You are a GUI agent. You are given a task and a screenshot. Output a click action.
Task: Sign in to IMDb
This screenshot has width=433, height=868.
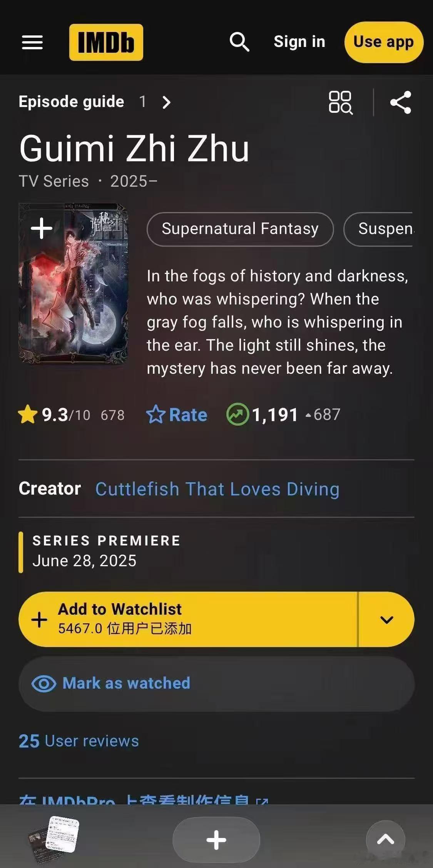299,42
